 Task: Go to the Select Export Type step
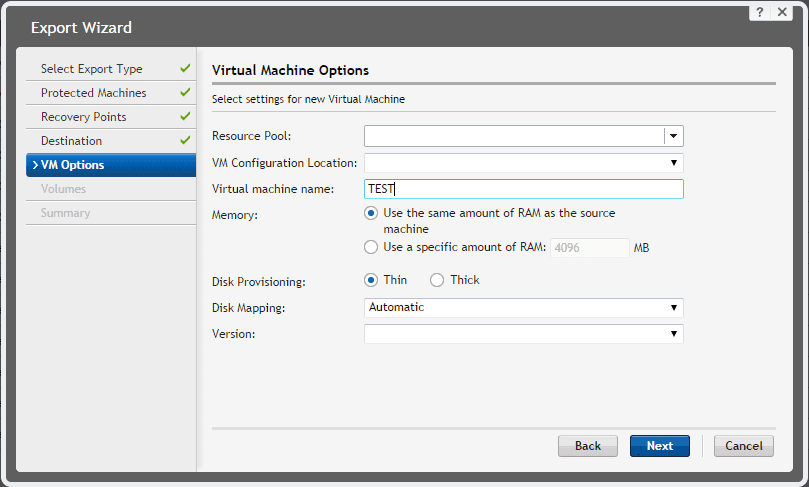click(92, 69)
